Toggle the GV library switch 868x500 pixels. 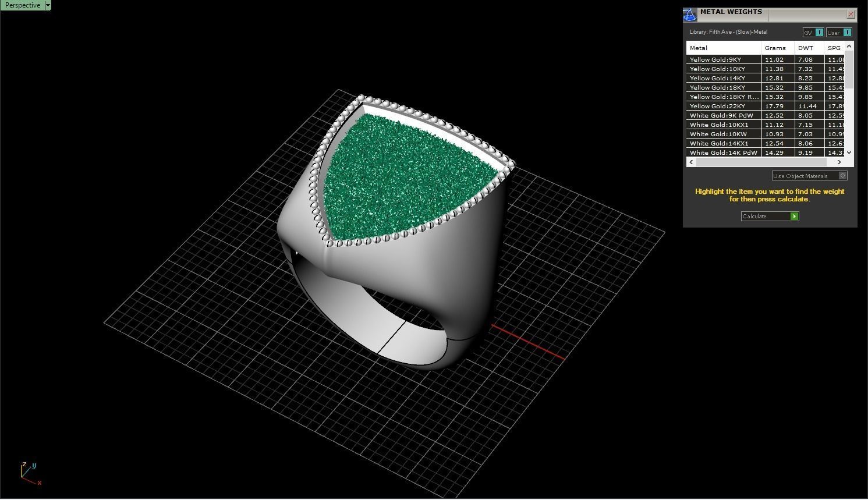coord(813,33)
